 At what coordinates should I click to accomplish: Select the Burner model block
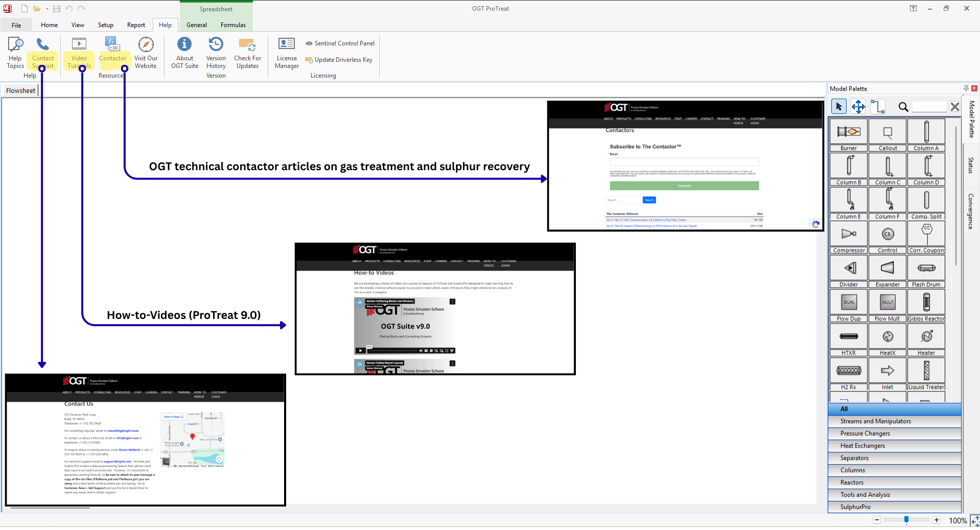tap(849, 135)
